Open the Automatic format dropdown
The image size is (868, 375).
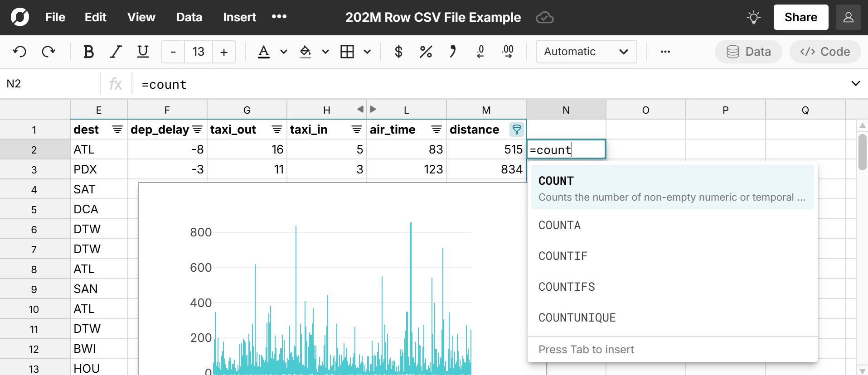586,52
